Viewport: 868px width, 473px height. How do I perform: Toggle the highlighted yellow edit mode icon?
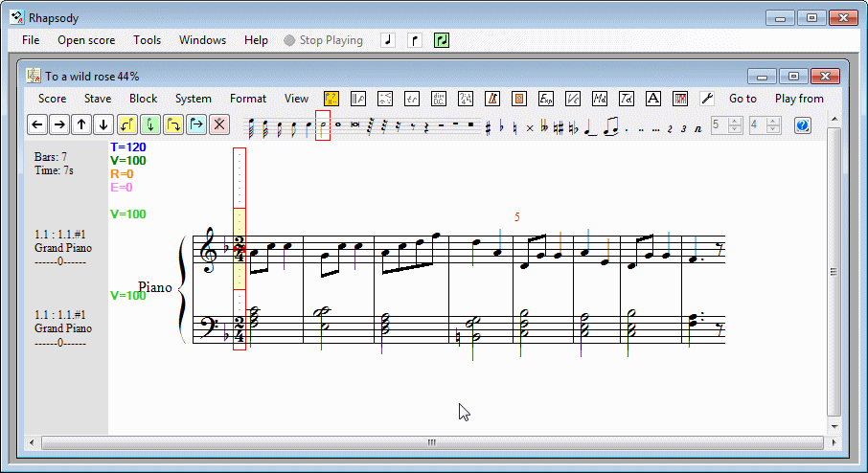(331, 99)
